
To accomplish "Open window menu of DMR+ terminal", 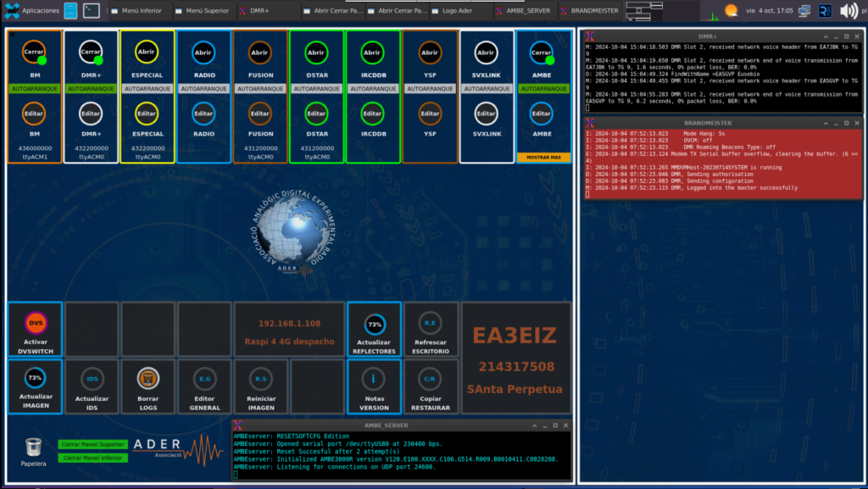I will tap(590, 36).
